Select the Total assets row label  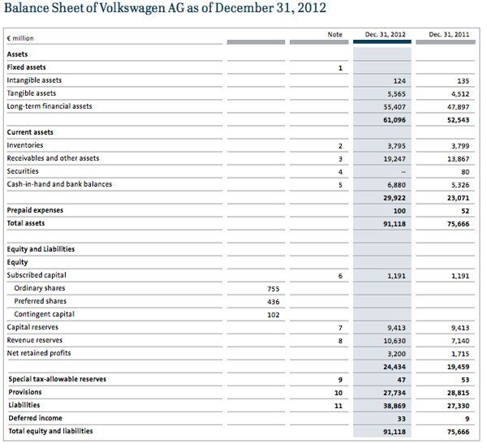26,223
